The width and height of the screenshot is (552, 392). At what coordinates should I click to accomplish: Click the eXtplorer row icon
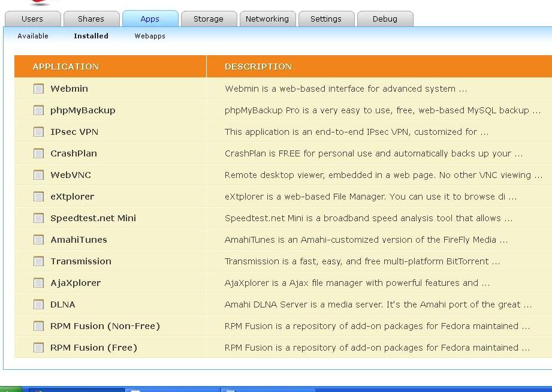39,197
